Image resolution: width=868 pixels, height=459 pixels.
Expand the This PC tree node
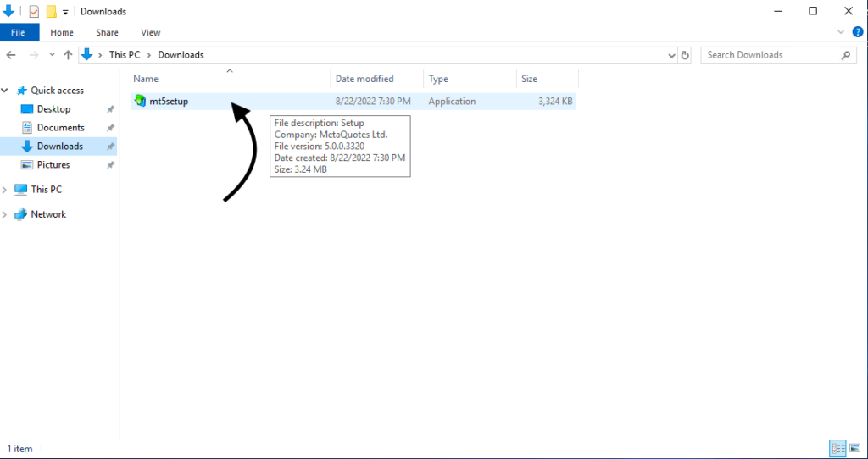pos(6,190)
